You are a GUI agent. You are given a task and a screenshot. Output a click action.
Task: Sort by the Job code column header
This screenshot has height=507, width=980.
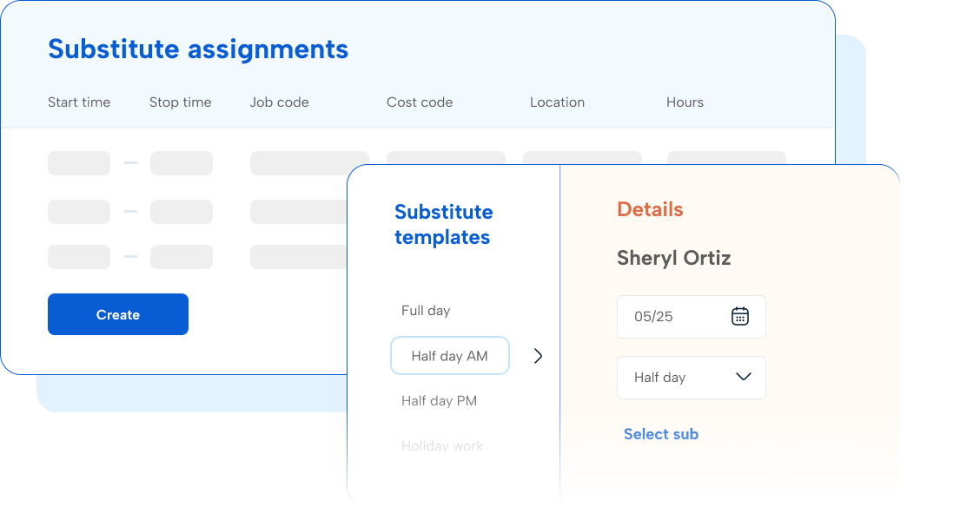[x=279, y=102]
